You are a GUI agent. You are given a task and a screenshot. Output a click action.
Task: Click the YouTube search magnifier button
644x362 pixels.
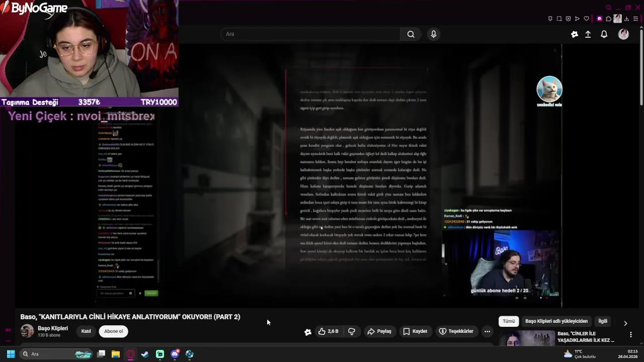click(411, 34)
